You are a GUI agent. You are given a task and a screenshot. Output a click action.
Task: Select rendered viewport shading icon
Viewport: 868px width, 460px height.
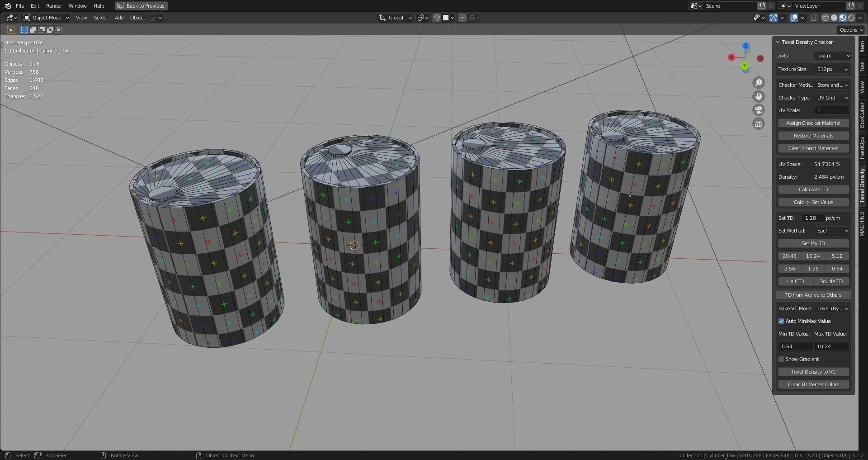[x=850, y=18]
